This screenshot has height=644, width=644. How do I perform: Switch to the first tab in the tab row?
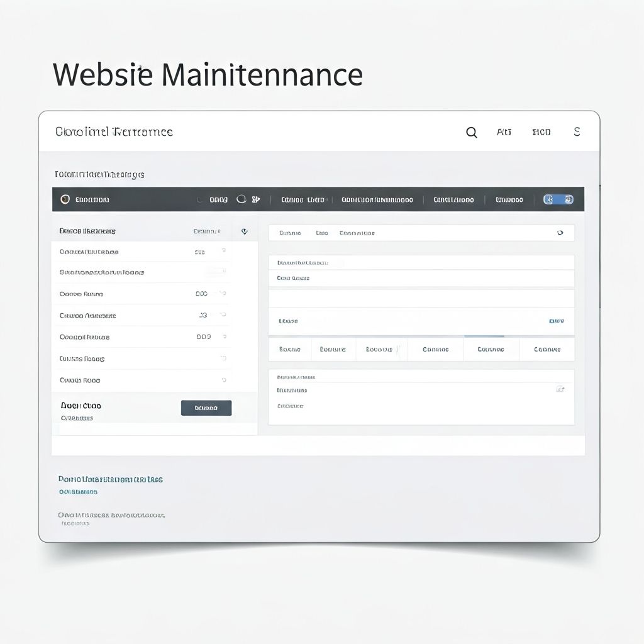point(290,349)
